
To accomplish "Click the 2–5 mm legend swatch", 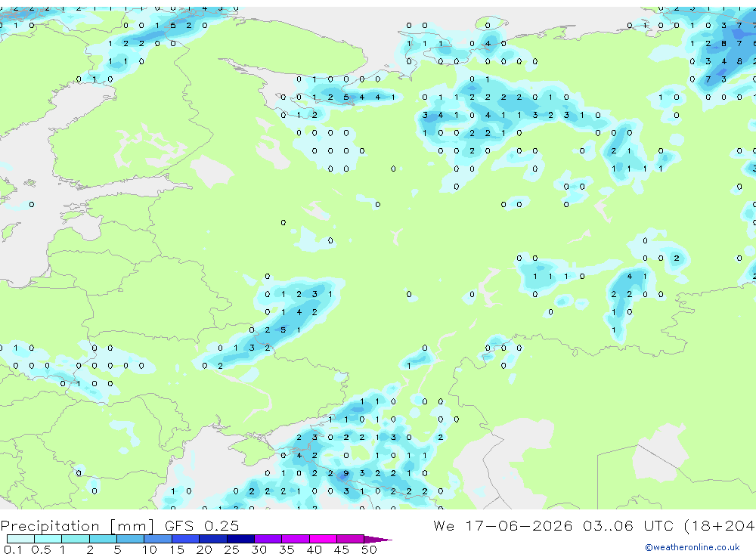I will click(x=103, y=539).
